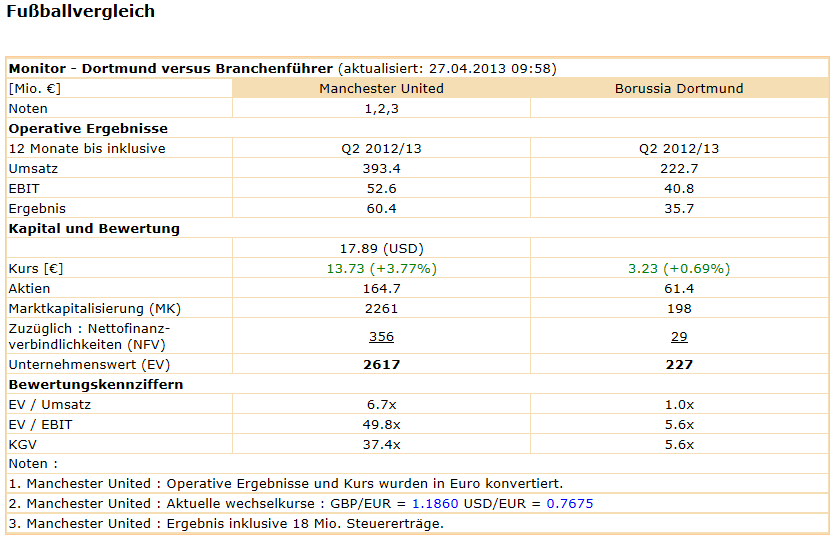This screenshot has height=541, width=835.
Task: Click the Operative Ergebnisse section heading
Action: (88, 129)
